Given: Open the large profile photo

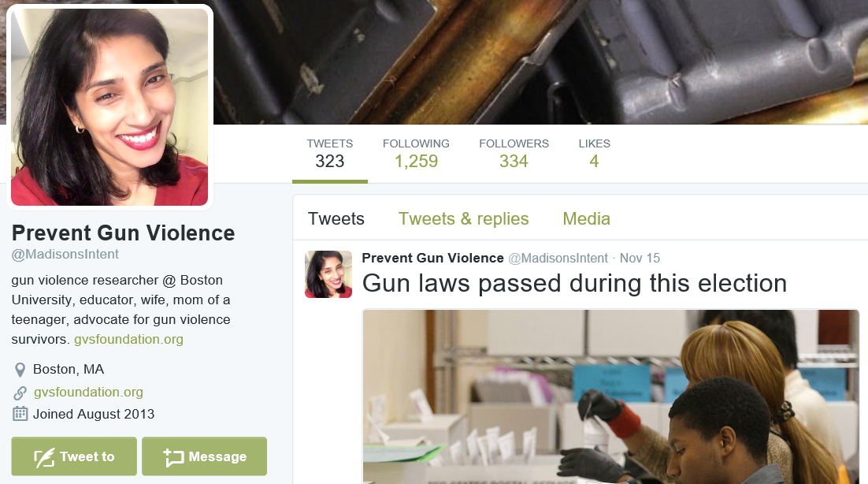Looking at the screenshot, I should 109,107.
